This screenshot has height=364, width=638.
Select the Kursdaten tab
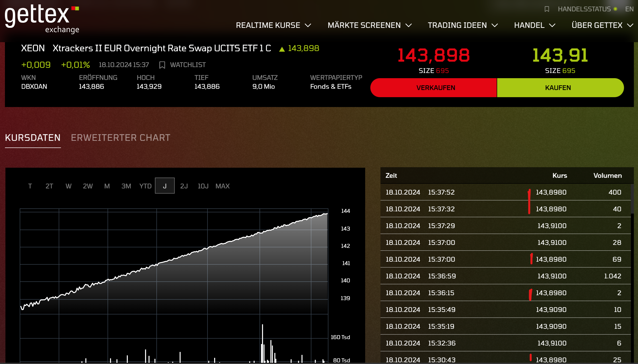tap(33, 138)
